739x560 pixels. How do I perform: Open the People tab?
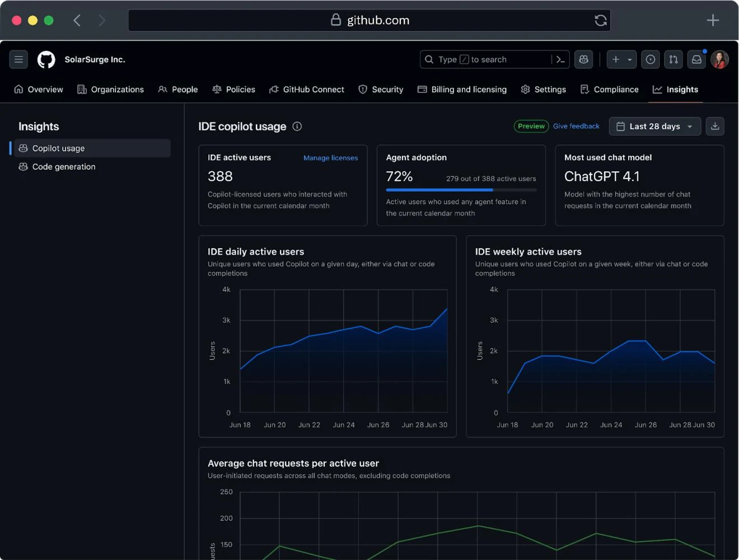[x=178, y=90]
